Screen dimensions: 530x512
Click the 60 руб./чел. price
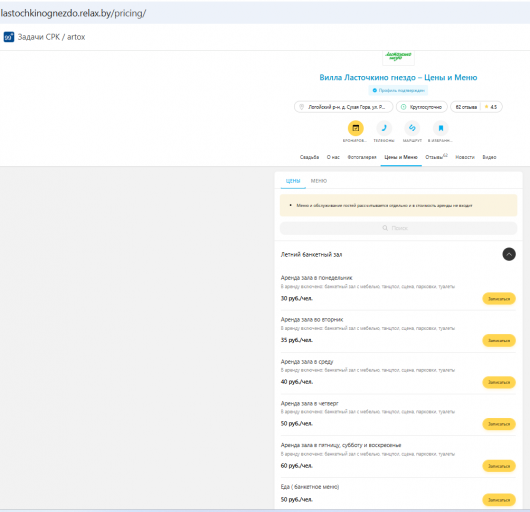pos(296,466)
